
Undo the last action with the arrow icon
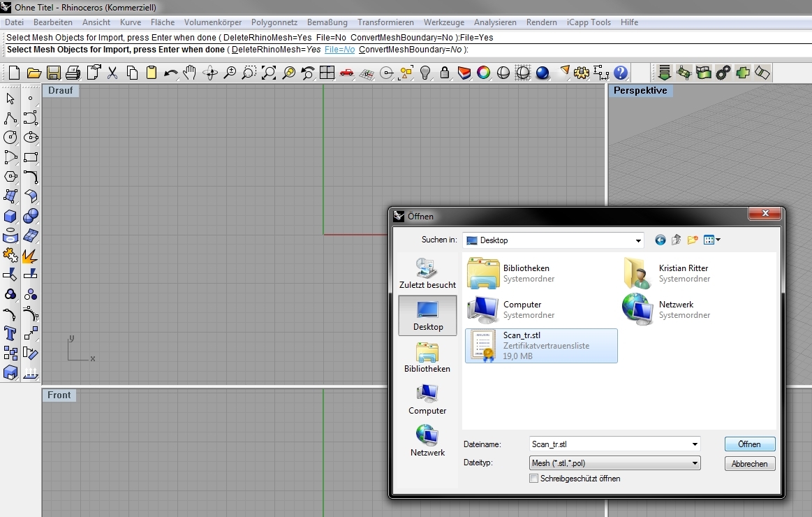tap(170, 73)
